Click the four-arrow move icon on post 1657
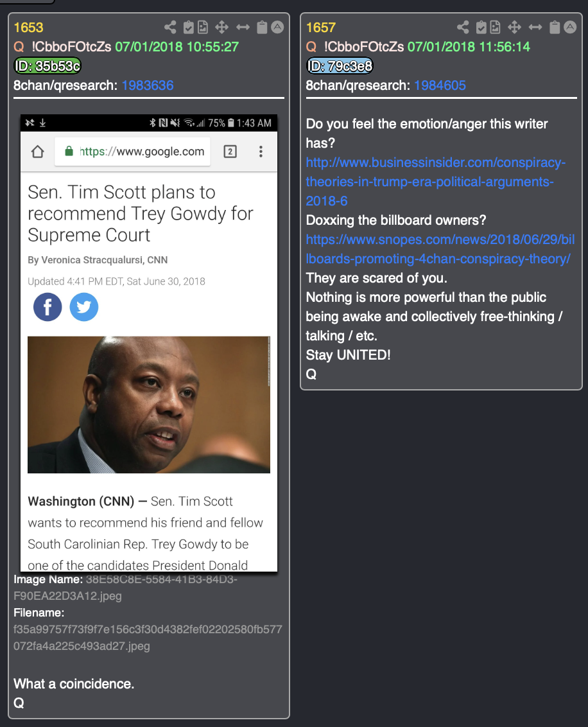This screenshot has height=727, width=588. (x=514, y=28)
